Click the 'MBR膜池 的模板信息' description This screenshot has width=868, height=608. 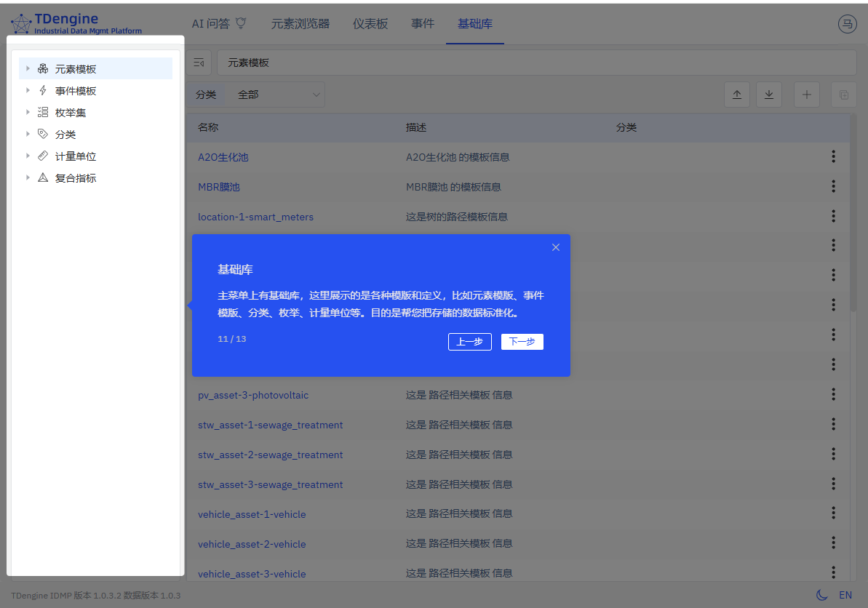point(453,187)
